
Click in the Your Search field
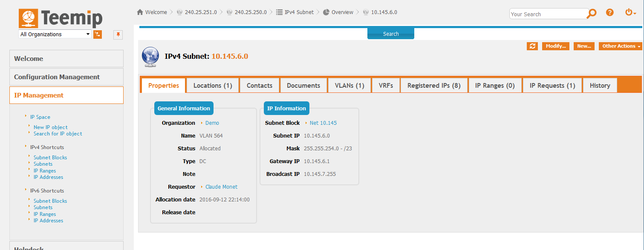coord(548,14)
